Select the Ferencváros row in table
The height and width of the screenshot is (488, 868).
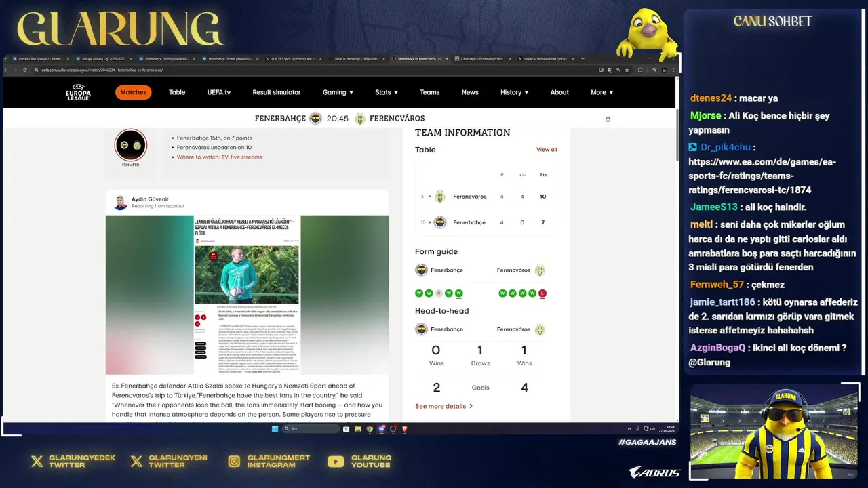tap(486, 197)
